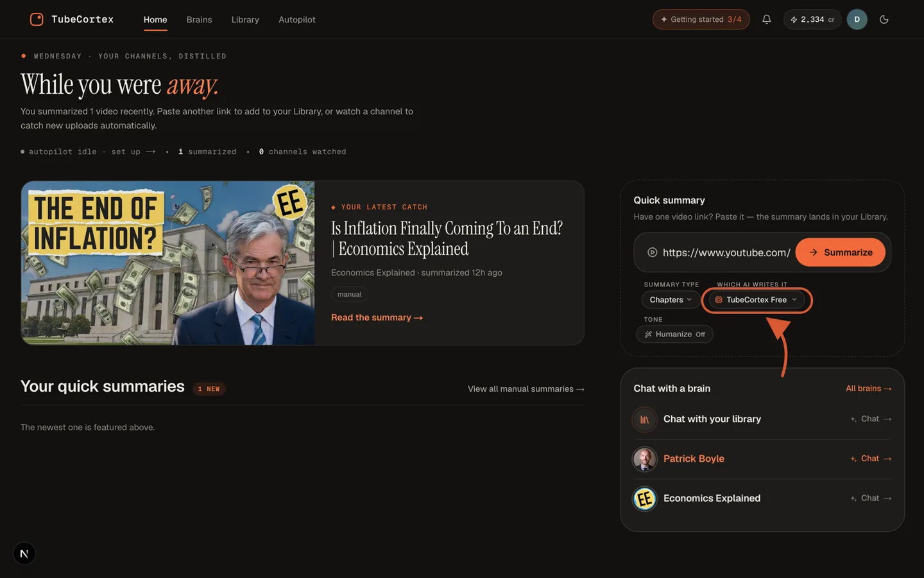Open the 2,334 credits balance
924x578 pixels.
coord(812,19)
